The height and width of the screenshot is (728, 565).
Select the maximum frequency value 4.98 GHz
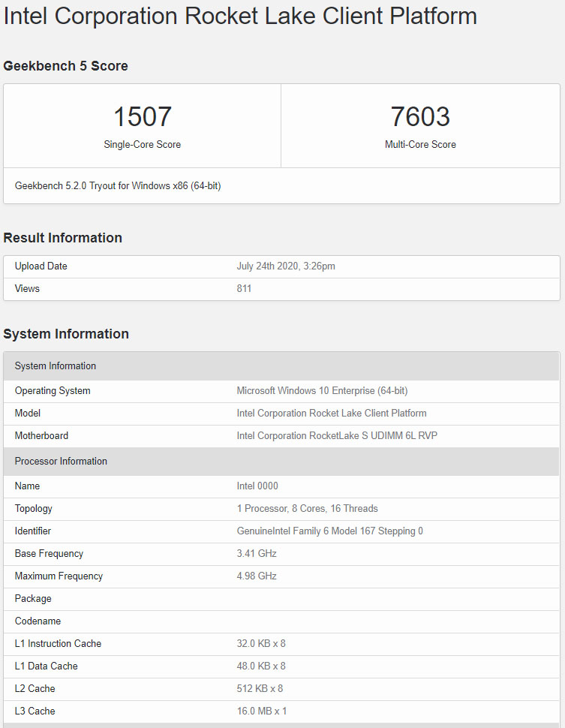tap(257, 576)
